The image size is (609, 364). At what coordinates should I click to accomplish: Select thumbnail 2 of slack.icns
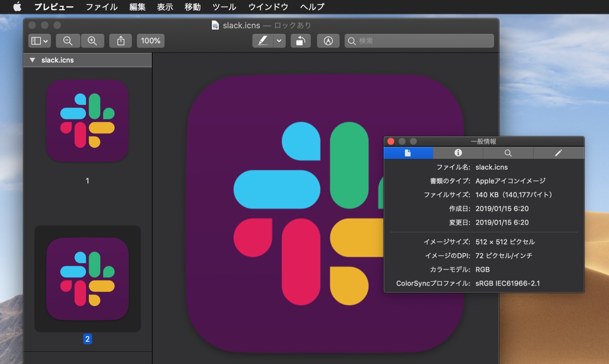(x=87, y=279)
